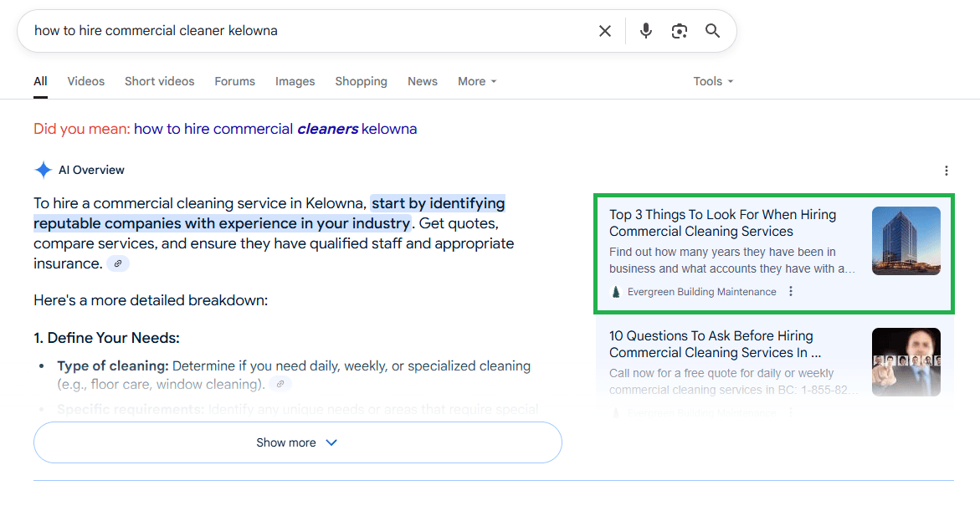Open Google Lens image search
Viewport: 980px width, 506px height.
(x=679, y=30)
